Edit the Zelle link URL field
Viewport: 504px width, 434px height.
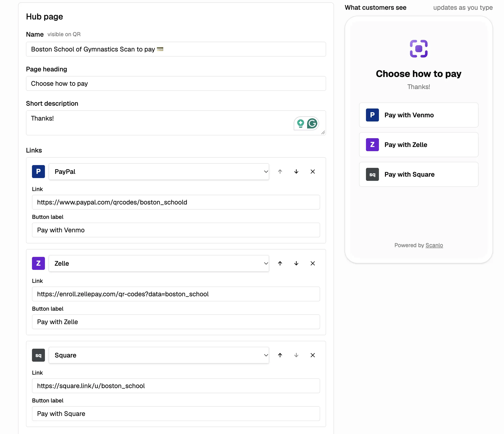pos(176,294)
